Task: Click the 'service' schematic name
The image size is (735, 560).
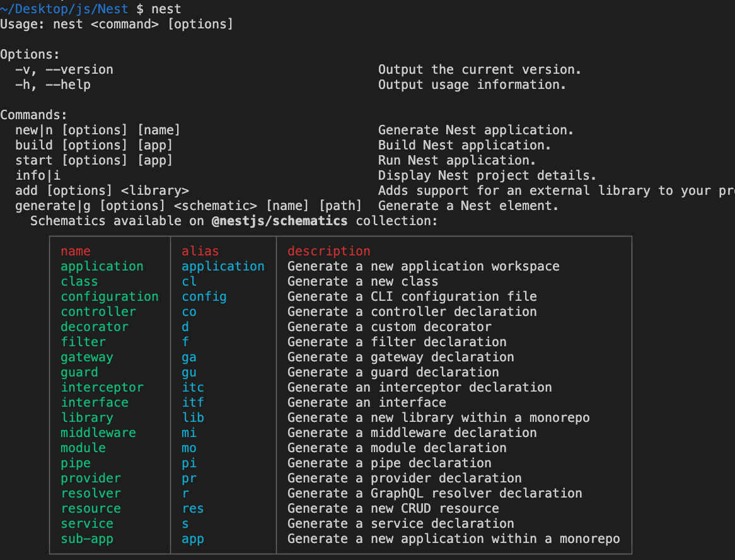Action: coord(87,523)
